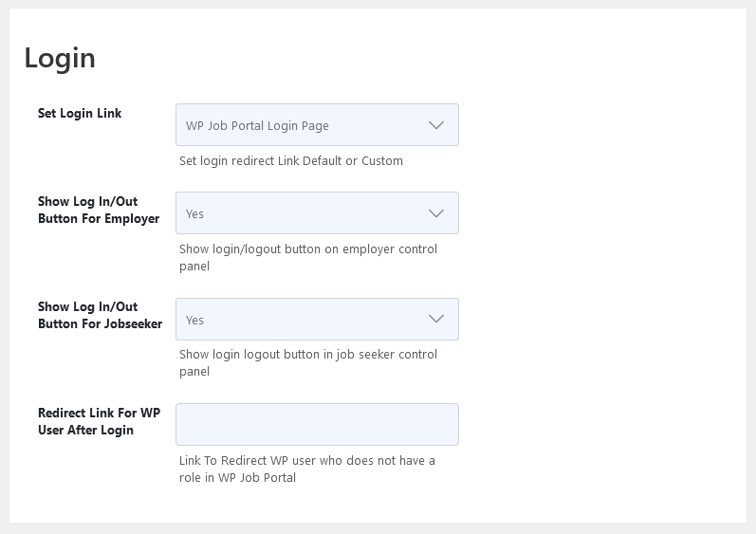Click 'Redirect Link For WP User After Login' label

tap(99, 421)
